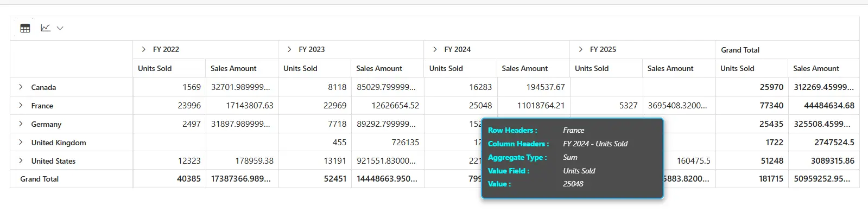This screenshot has height=213, width=868.
Task: Select cell 178959.38 in United States row
Action: [x=242, y=160]
